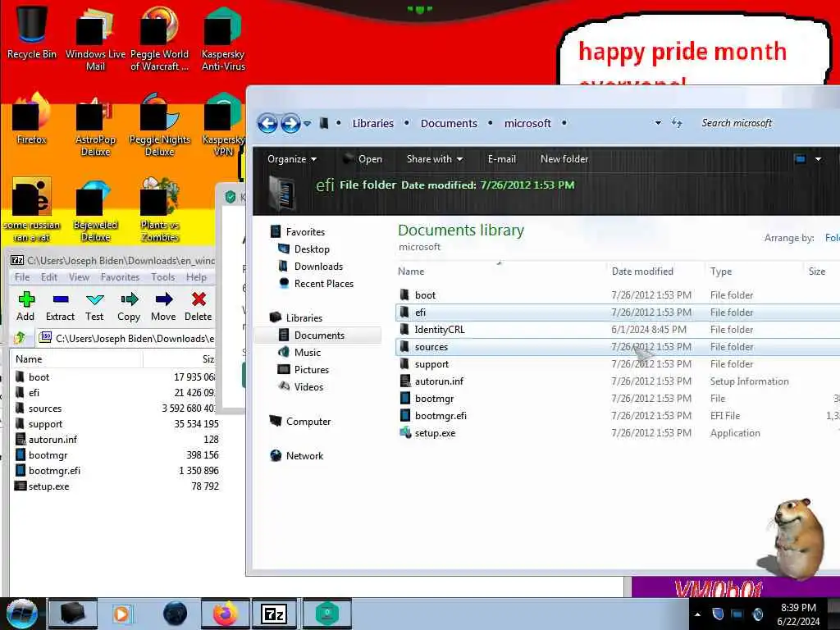Click New folder in Explorer toolbar
This screenshot has height=630, width=840.
[x=564, y=159]
